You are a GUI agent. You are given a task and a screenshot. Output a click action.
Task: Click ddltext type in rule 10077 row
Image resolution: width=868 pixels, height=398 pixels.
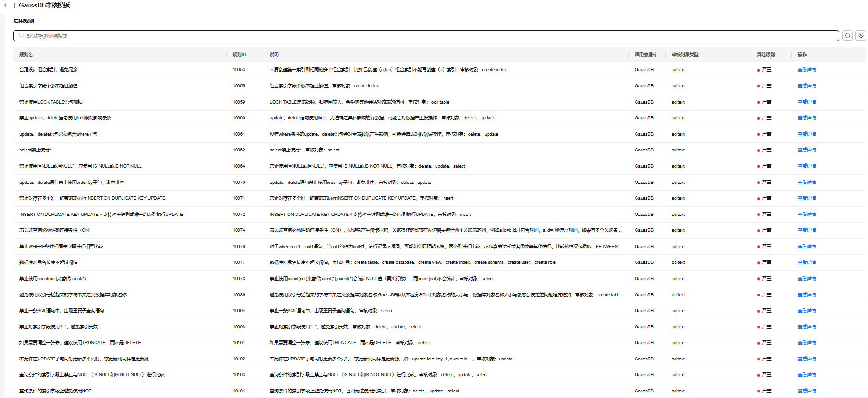tap(678, 262)
